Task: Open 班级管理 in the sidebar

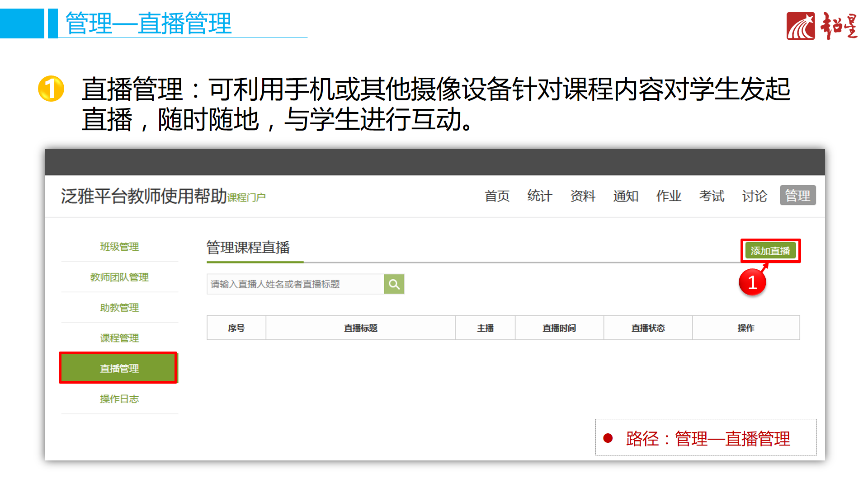Action: click(119, 247)
